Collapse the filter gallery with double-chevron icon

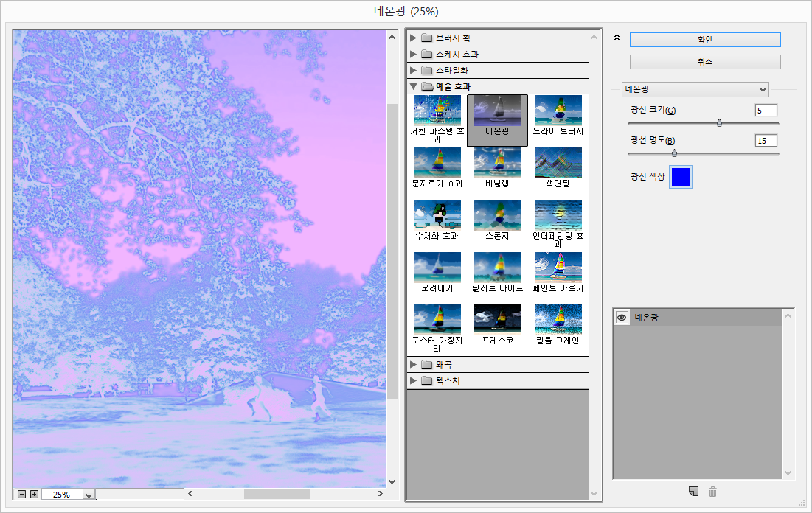tap(617, 38)
